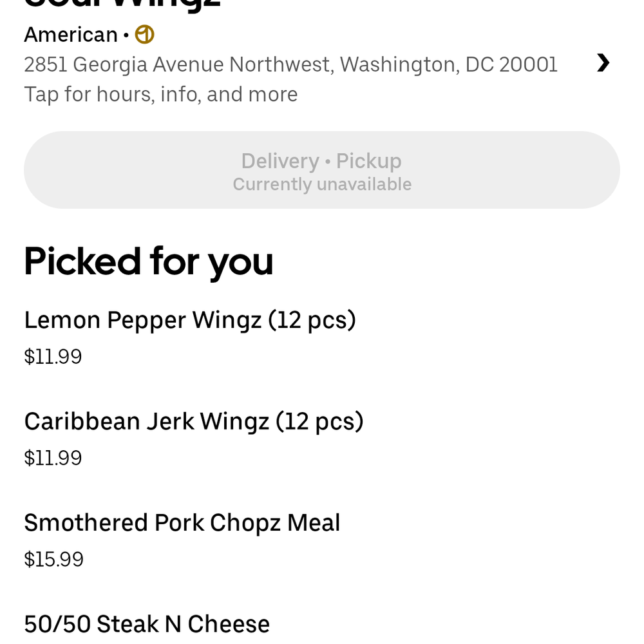
Task: Tap the partially visible Soul Wingz title
Action: tap(122, 4)
